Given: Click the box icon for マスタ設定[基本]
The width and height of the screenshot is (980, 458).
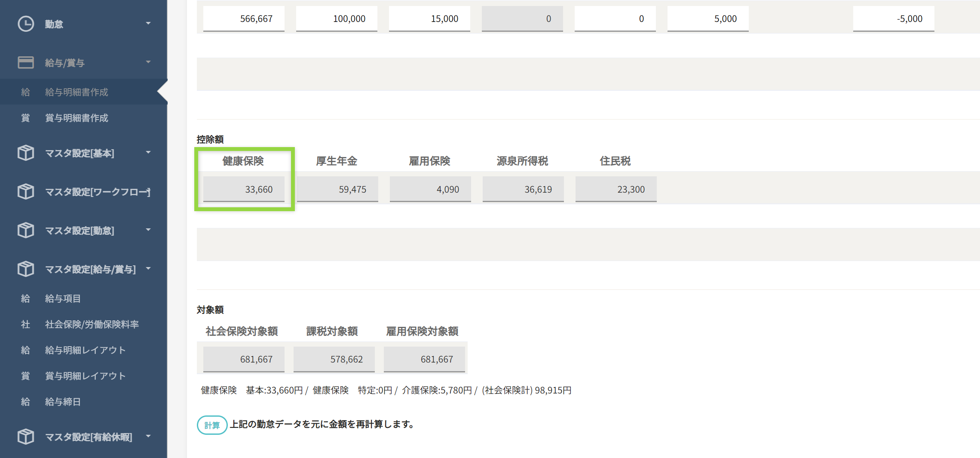Looking at the screenshot, I should pos(26,153).
